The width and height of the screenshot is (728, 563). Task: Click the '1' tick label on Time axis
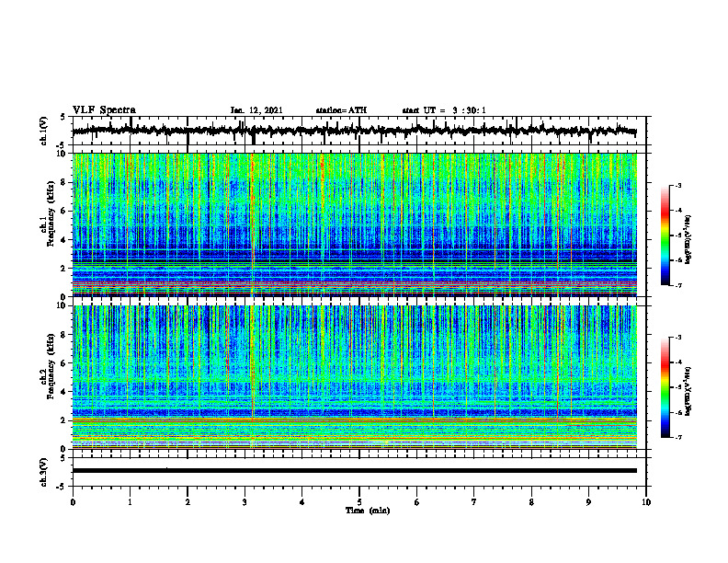coord(130,502)
